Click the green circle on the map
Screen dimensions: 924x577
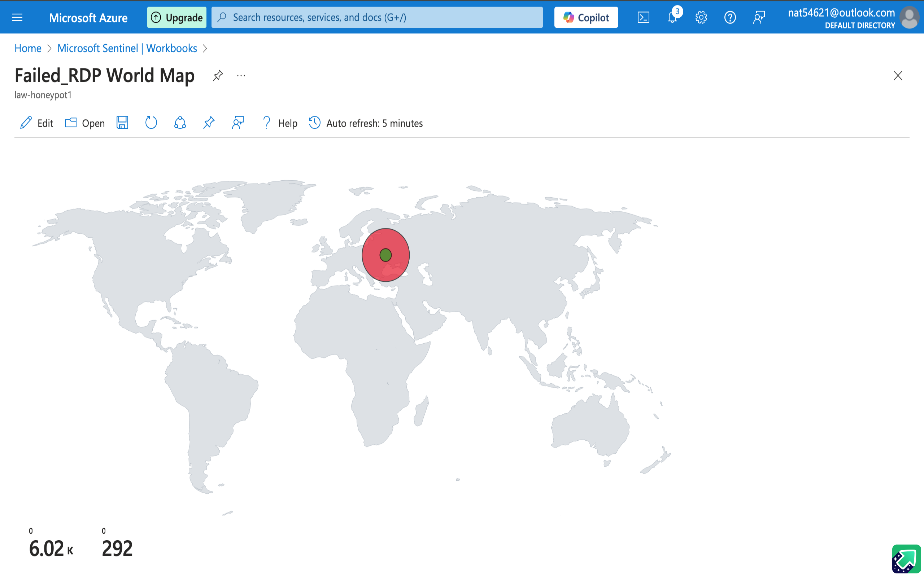[385, 255]
